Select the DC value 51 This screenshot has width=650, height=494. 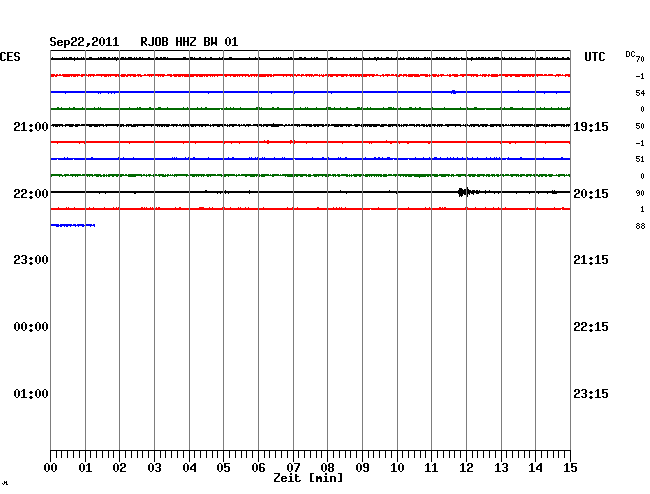point(640,159)
